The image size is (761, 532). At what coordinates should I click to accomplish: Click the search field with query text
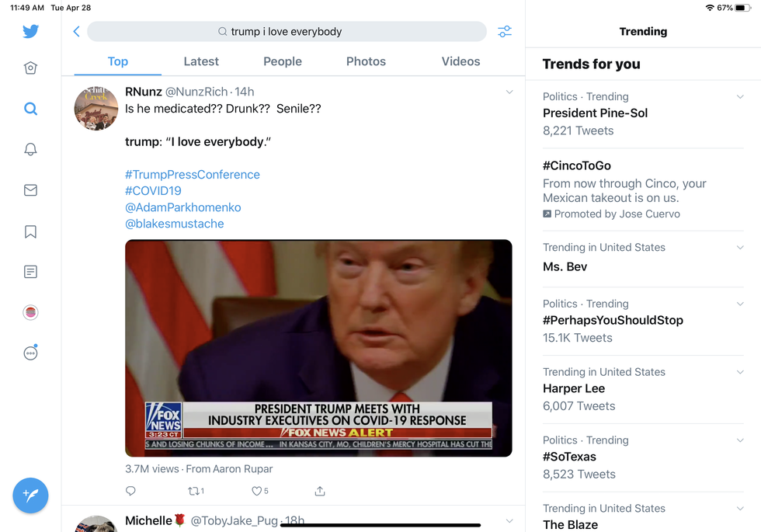(287, 32)
